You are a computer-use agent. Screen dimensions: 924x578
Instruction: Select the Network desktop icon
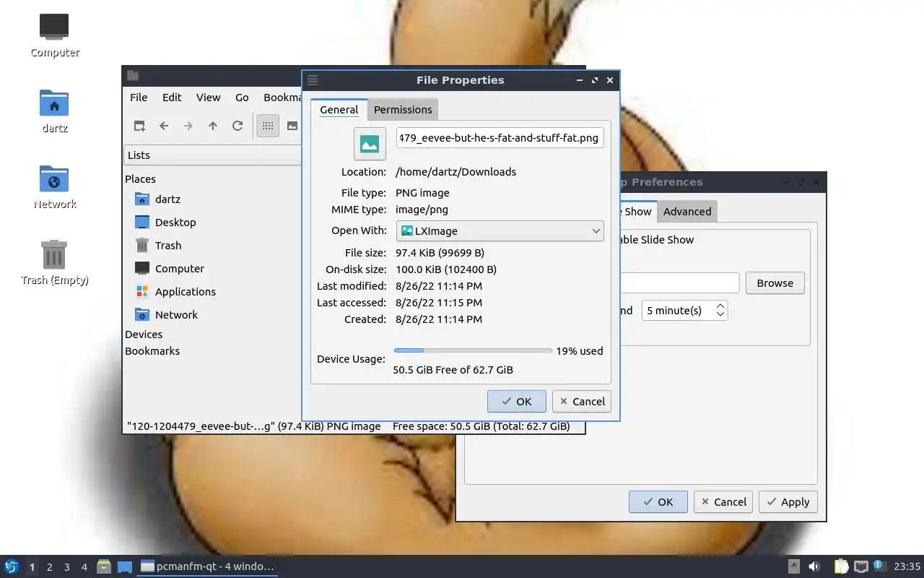pyautogui.click(x=54, y=186)
